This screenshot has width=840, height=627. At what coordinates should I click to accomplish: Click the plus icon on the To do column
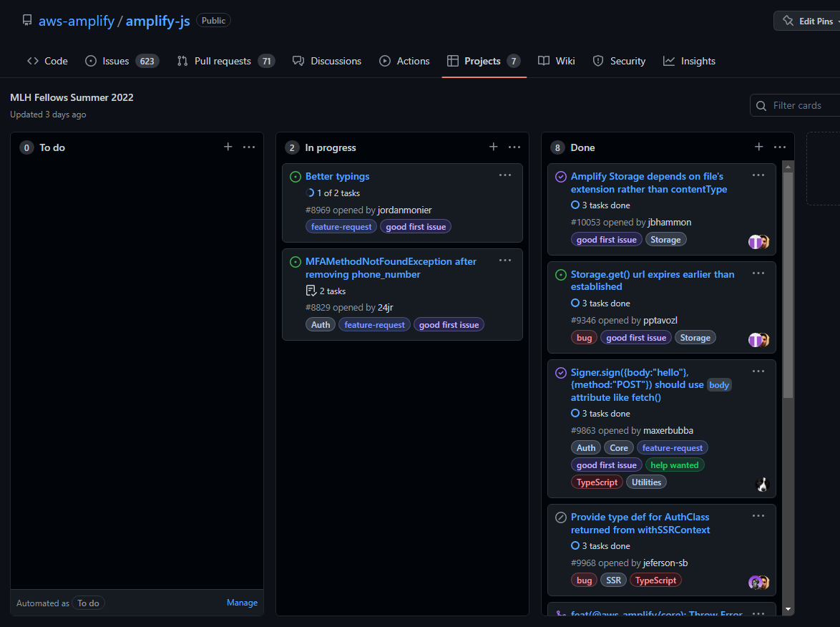[228, 147]
